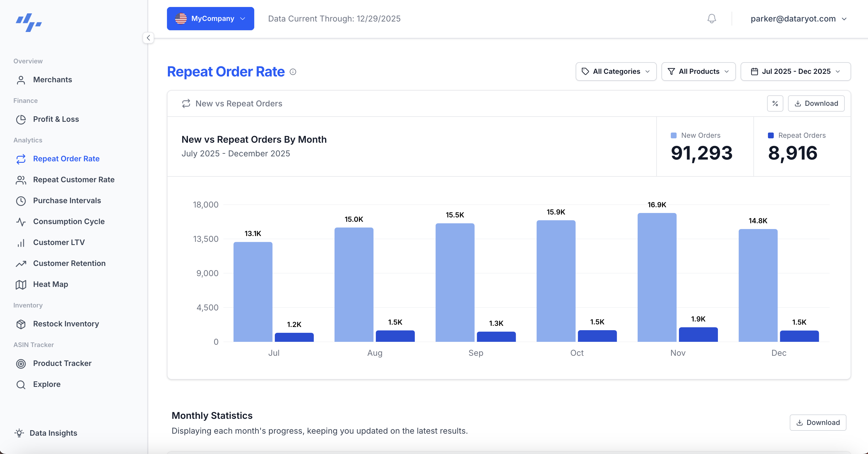Open the Jul 2025 - Dec 2025 date picker
The image size is (868, 454).
(x=796, y=72)
